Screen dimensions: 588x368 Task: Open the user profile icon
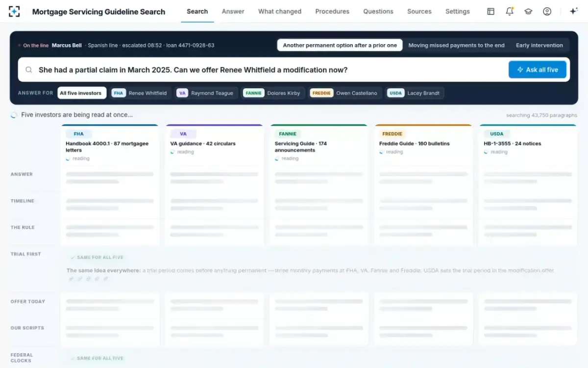547,11
